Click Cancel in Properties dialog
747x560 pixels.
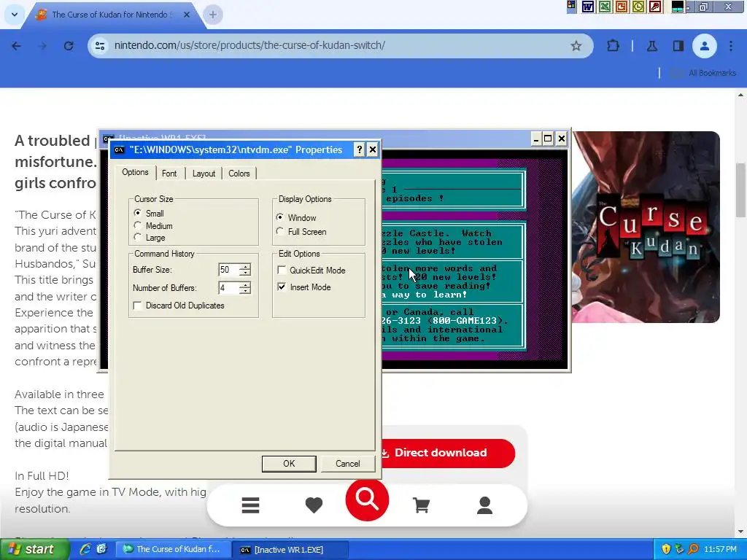click(x=348, y=463)
